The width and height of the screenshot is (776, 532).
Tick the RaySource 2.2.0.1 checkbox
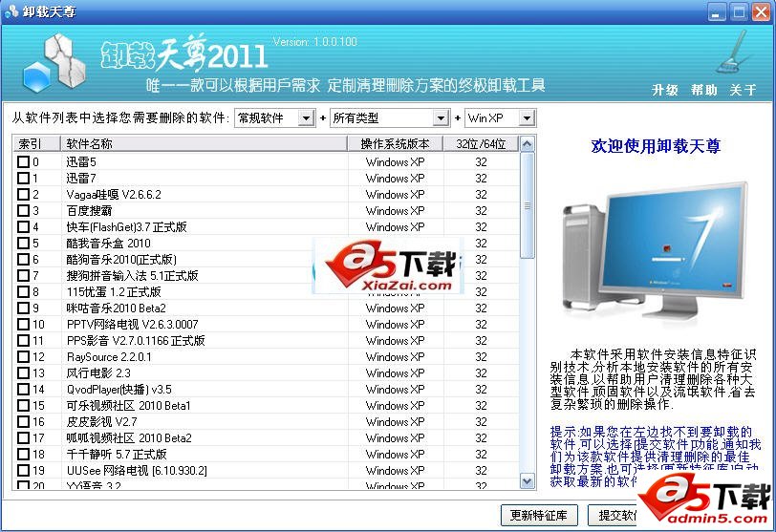(23, 356)
